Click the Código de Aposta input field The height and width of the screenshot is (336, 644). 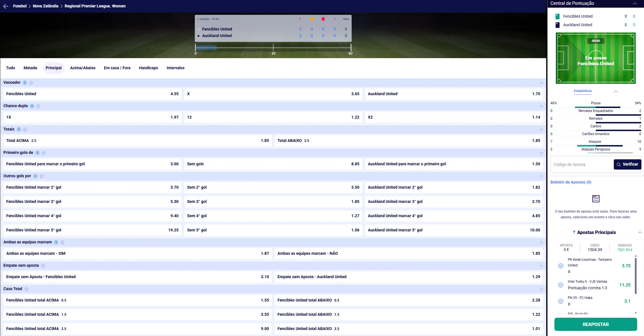pyautogui.click(x=582, y=164)
